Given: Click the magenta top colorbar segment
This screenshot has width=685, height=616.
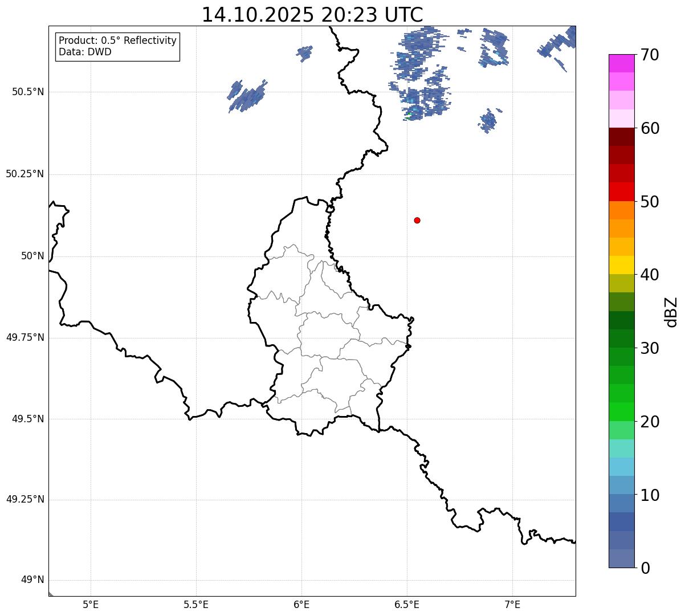Looking at the screenshot, I should click(x=621, y=63).
